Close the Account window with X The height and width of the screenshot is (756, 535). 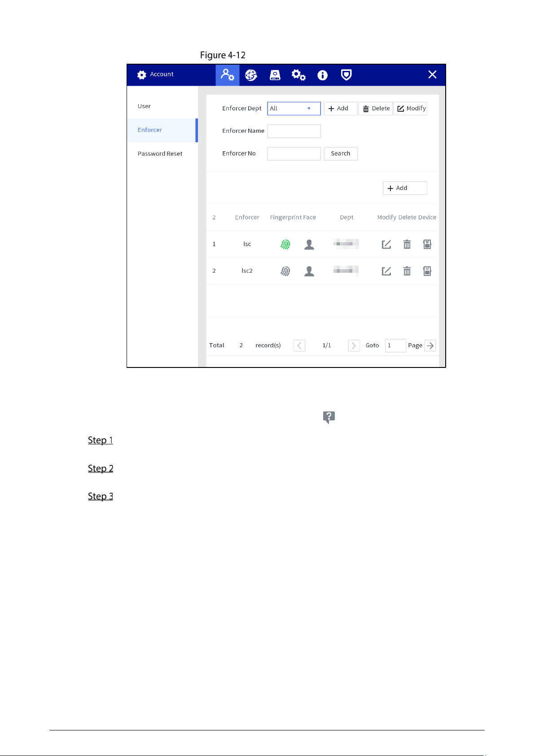point(432,74)
